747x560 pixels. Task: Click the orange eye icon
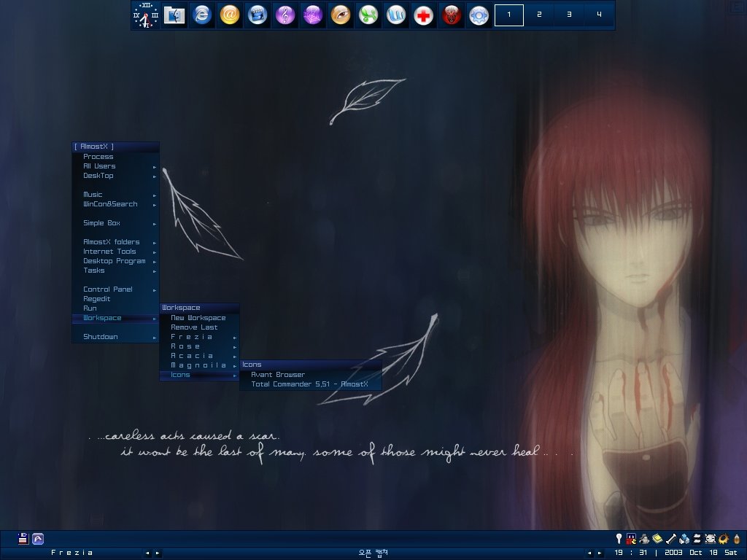(341, 15)
